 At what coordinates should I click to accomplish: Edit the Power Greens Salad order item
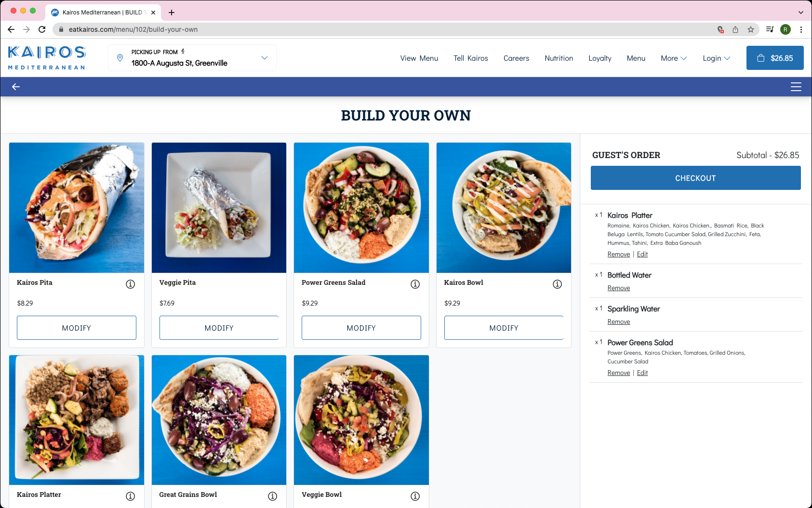[x=642, y=373]
